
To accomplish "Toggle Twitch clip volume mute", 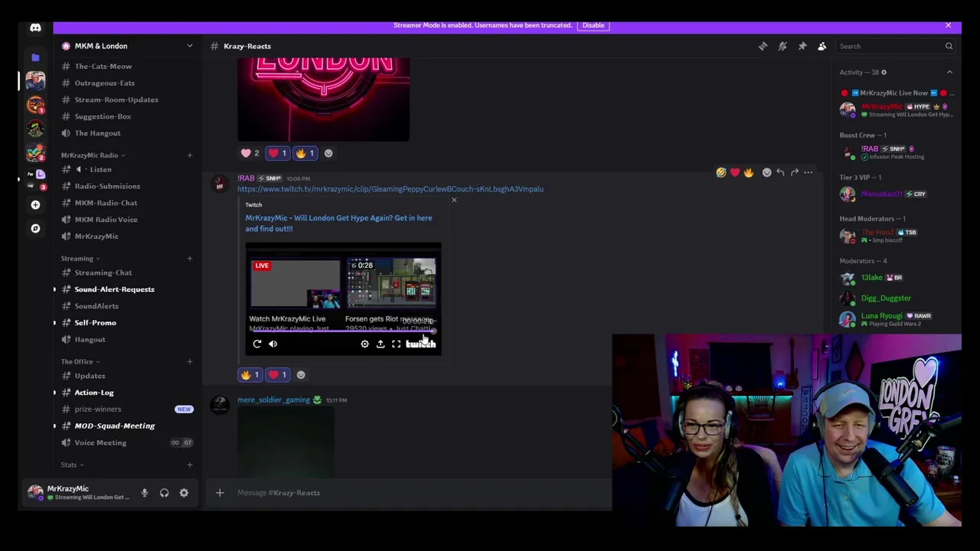I will point(273,344).
